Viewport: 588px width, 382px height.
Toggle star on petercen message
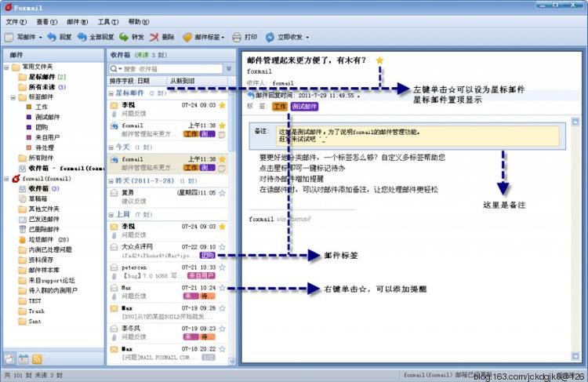tap(222, 267)
